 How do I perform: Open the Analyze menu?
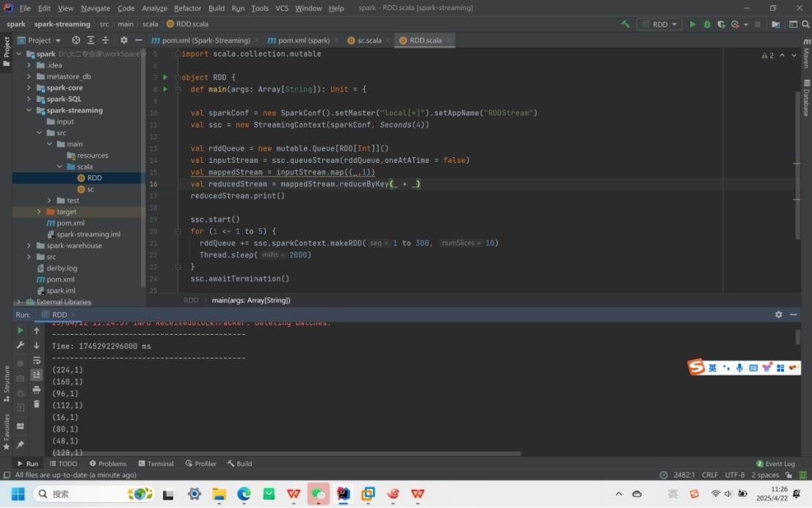click(154, 8)
